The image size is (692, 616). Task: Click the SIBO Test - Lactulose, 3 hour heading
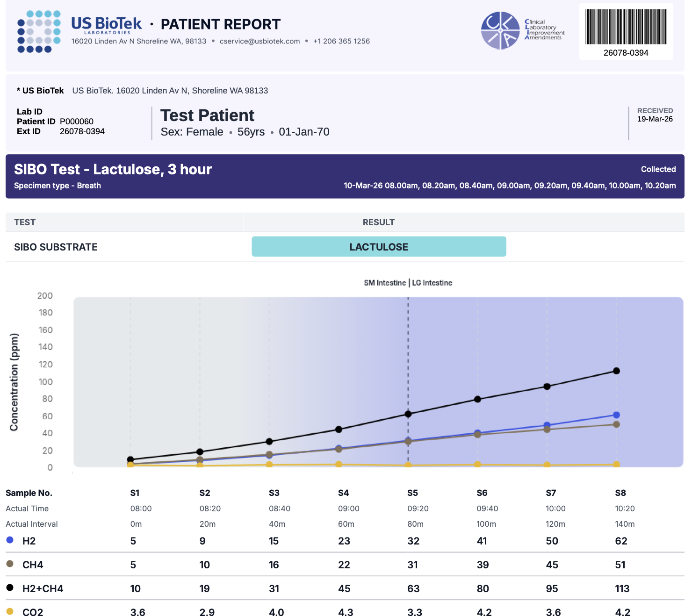[x=113, y=169]
